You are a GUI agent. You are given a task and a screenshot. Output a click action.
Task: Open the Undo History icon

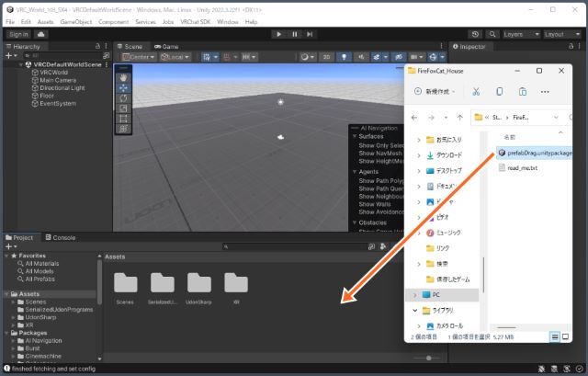pyautogui.click(x=475, y=34)
